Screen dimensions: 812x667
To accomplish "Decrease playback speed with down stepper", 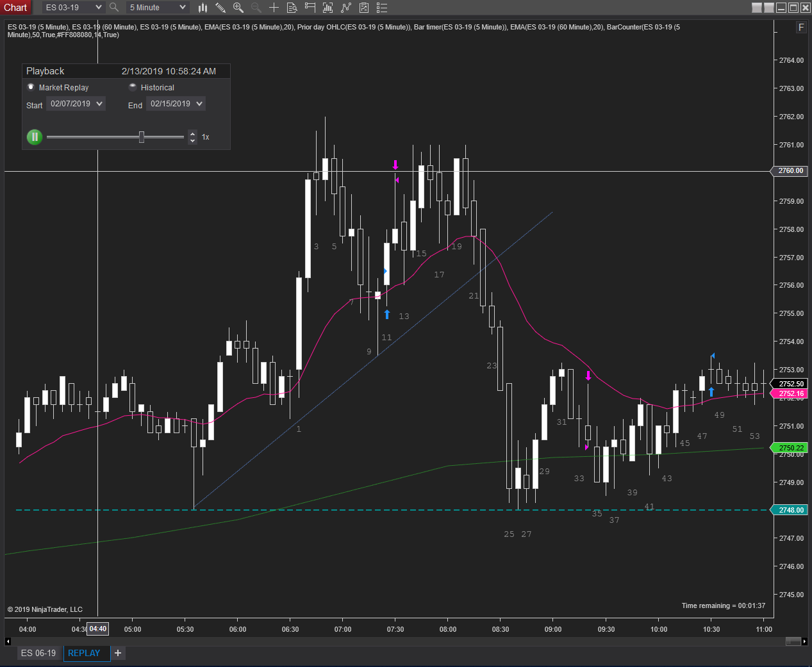I will pos(192,140).
